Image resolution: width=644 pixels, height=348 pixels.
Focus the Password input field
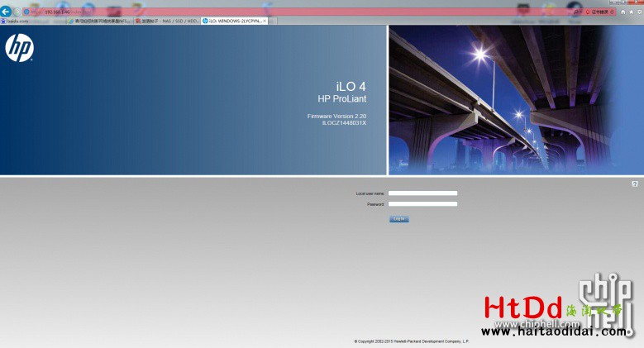pyautogui.click(x=422, y=204)
